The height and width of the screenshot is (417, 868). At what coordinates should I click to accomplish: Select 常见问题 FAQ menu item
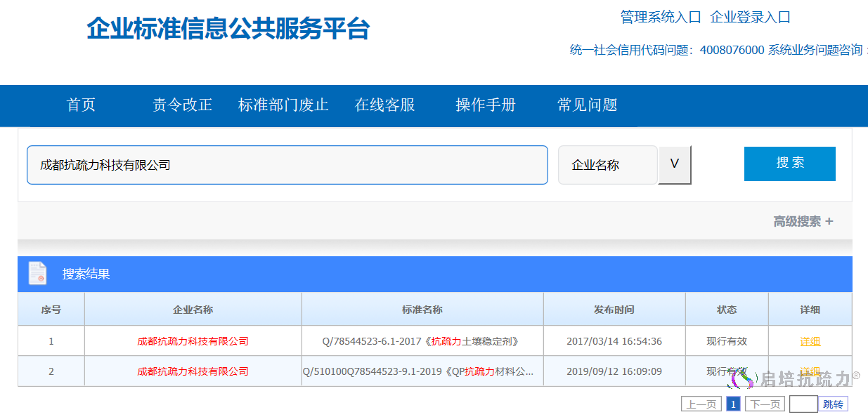(587, 105)
